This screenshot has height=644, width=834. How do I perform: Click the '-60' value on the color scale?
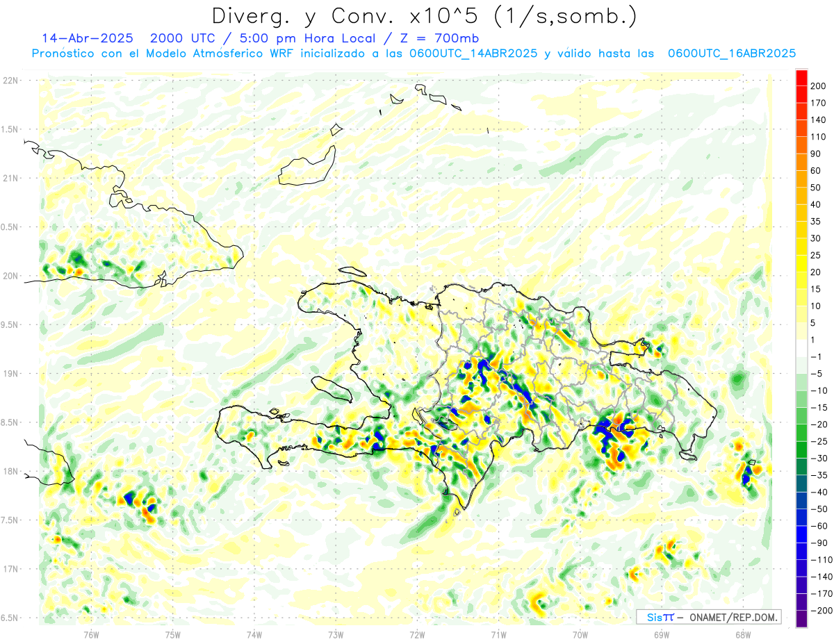820,526
